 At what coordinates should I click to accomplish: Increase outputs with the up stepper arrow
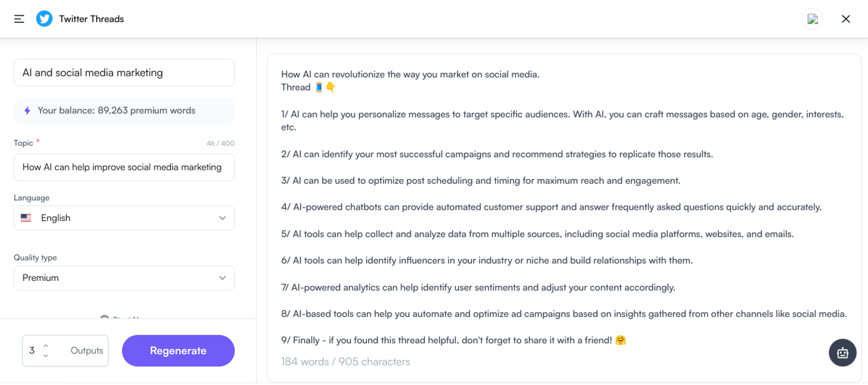click(45, 346)
